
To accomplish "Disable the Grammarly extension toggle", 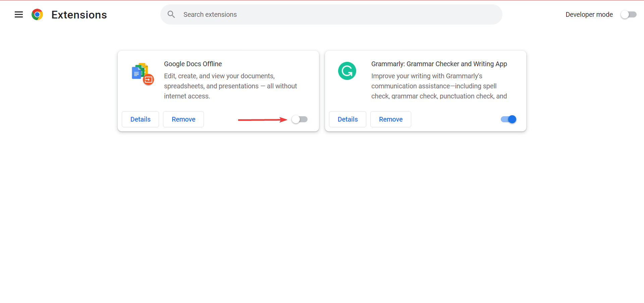I will tap(508, 119).
